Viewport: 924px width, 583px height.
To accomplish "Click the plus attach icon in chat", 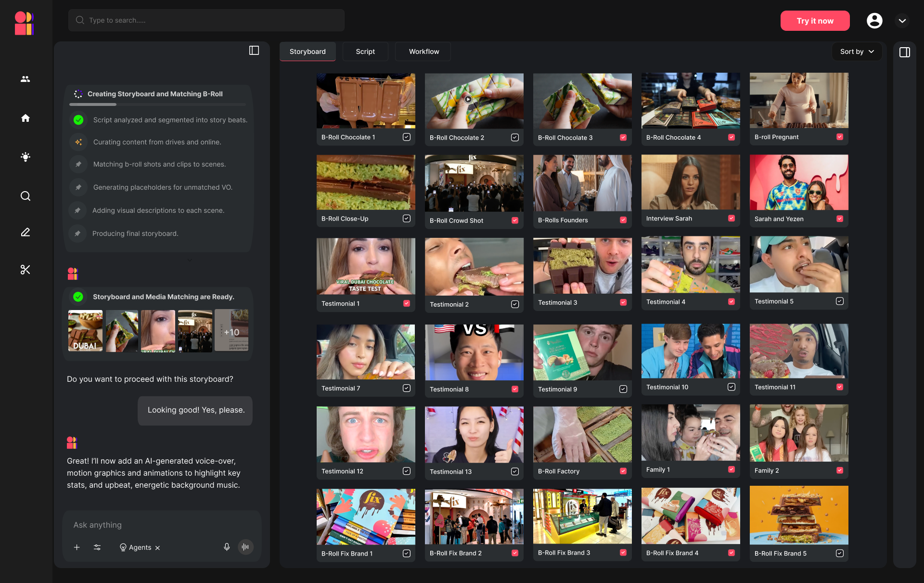I will (77, 547).
